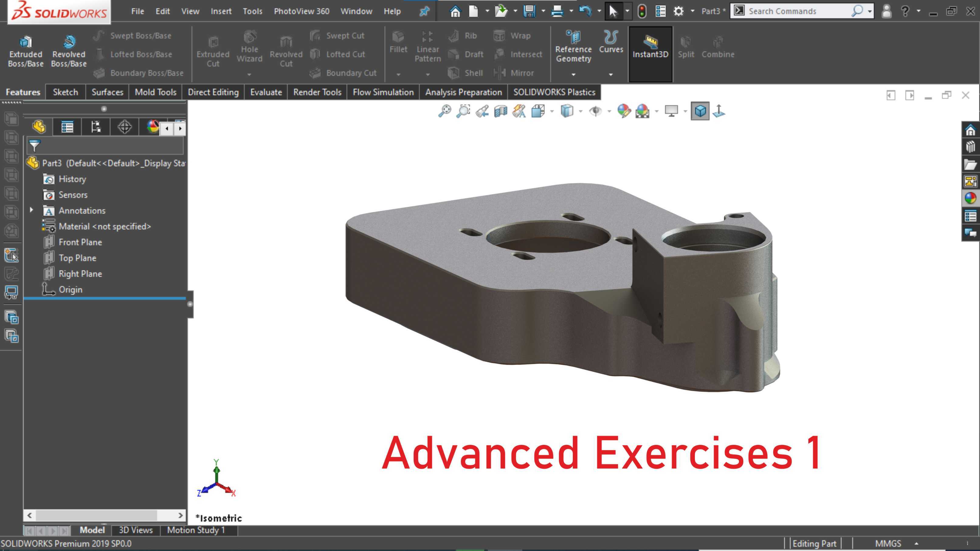Viewport: 980px width, 551px height.
Task: Click the Extruded Boss/Base tool
Action: pyautogui.click(x=26, y=52)
